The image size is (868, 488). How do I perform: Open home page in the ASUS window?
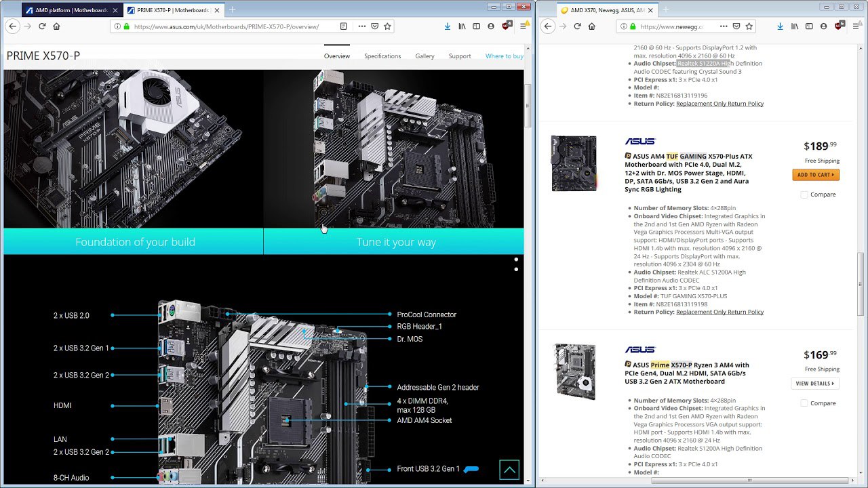[56, 26]
